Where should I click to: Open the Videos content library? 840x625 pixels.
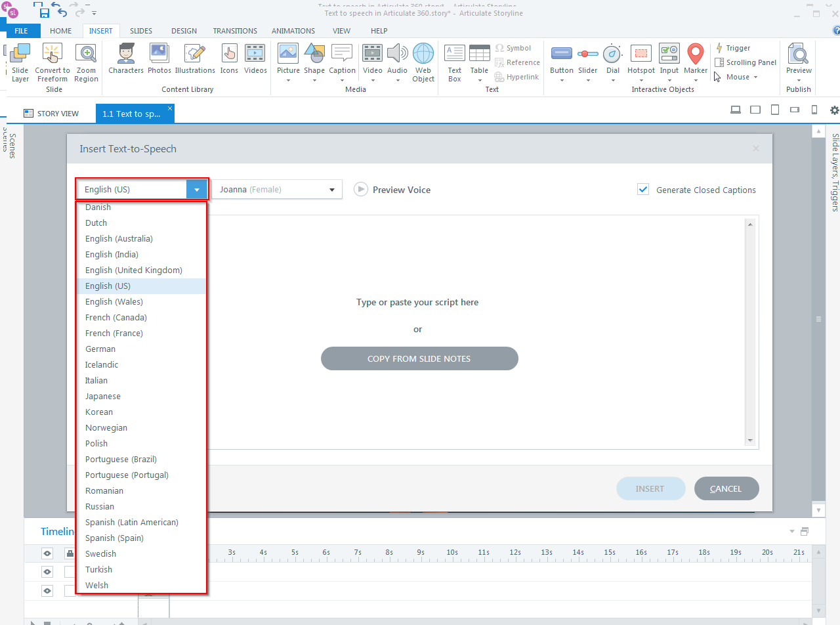(x=255, y=59)
